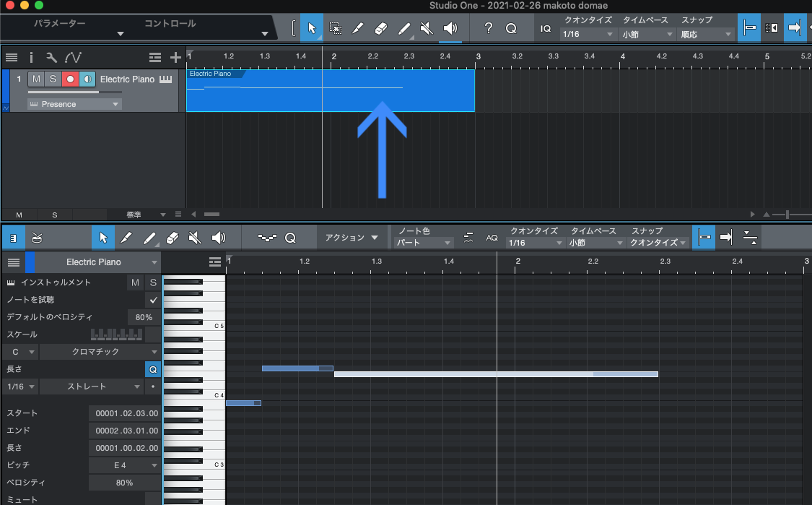Open the track list icon
Image resolution: width=812 pixels, height=505 pixels.
[12, 57]
